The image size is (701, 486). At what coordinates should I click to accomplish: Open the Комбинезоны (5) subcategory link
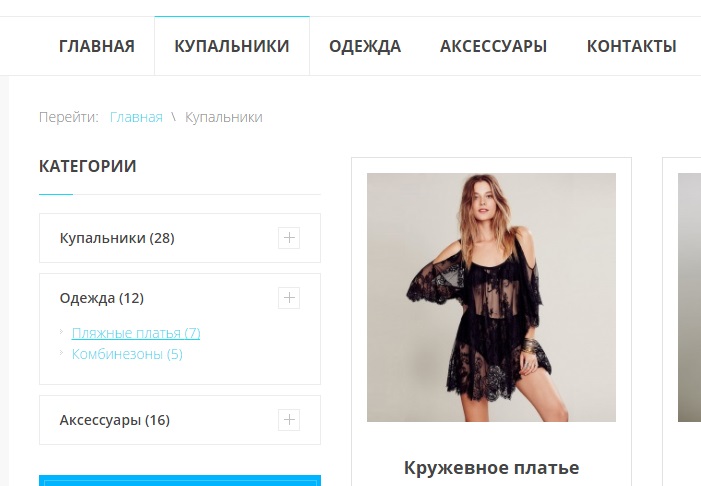coord(127,354)
